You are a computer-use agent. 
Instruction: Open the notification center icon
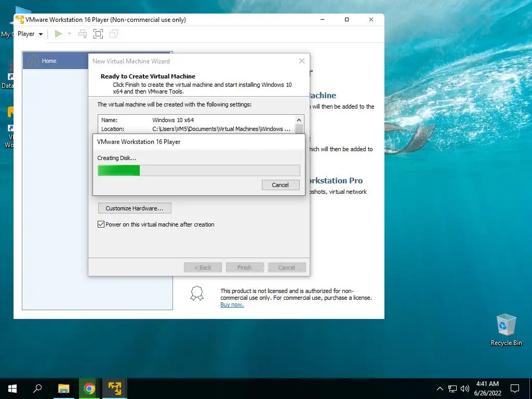click(515, 389)
